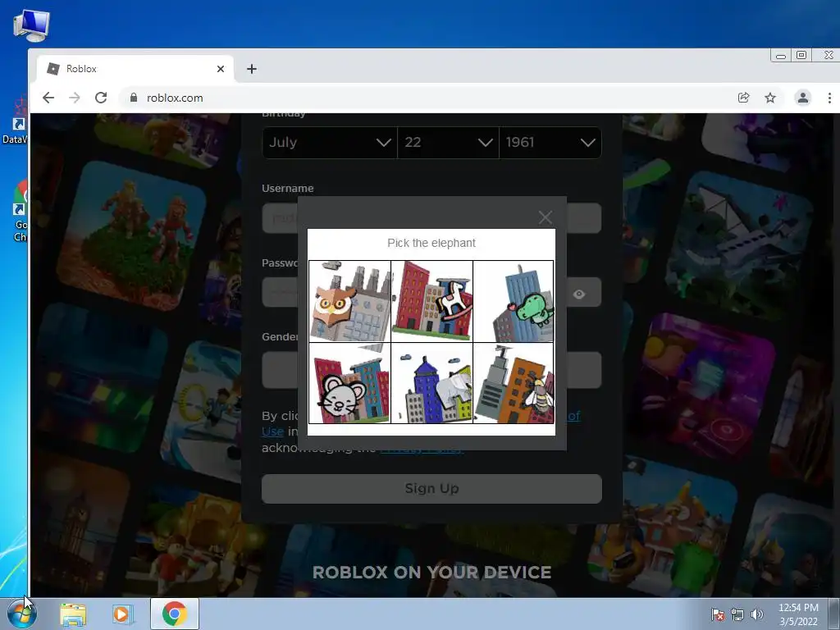Share this page icon in address bar
Viewport: 840px width, 630px height.
coord(743,98)
